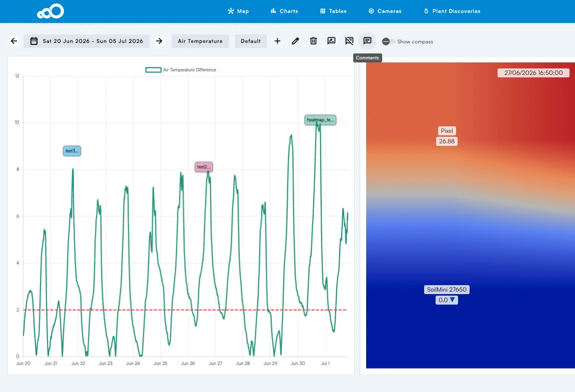Toggle the Show compass switch

[389, 41]
